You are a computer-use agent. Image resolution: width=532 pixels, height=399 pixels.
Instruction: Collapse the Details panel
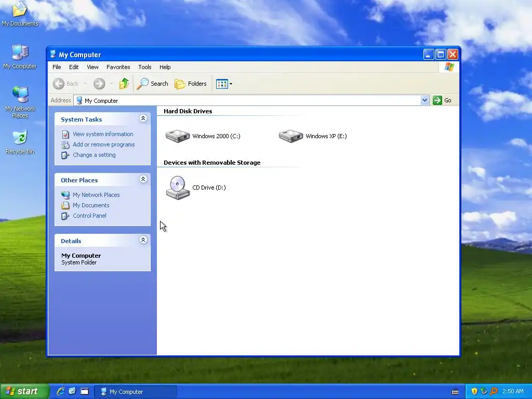[143, 240]
